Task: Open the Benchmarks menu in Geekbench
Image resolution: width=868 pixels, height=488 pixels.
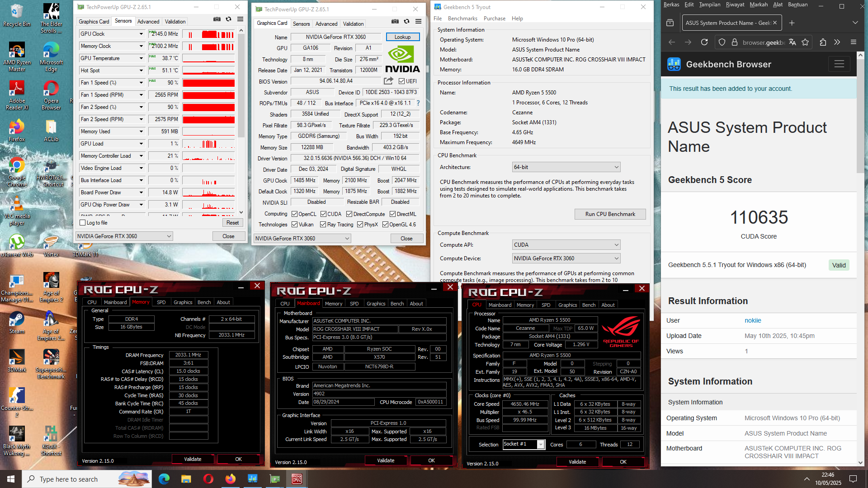Action: 462,19
